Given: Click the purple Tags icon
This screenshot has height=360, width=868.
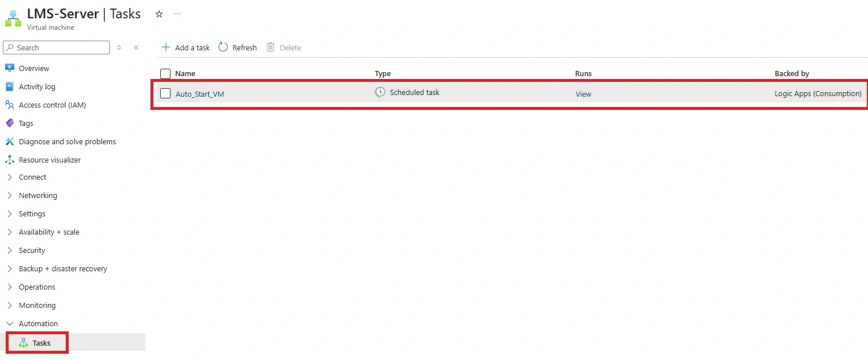Looking at the screenshot, I should (x=10, y=123).
